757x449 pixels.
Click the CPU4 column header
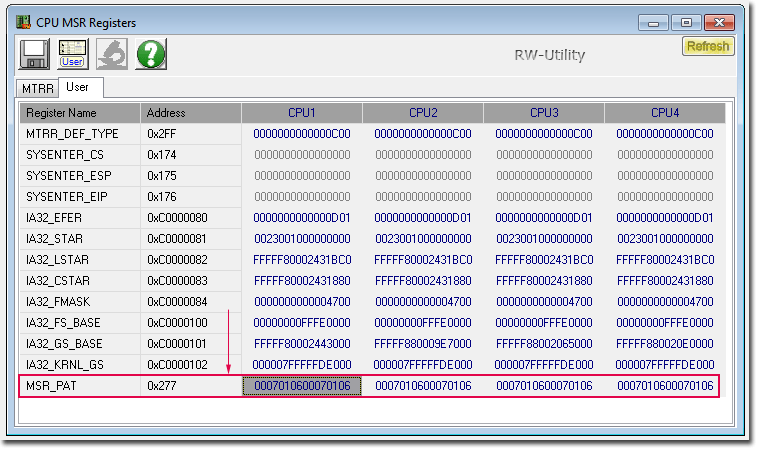(x=665, y=113)
